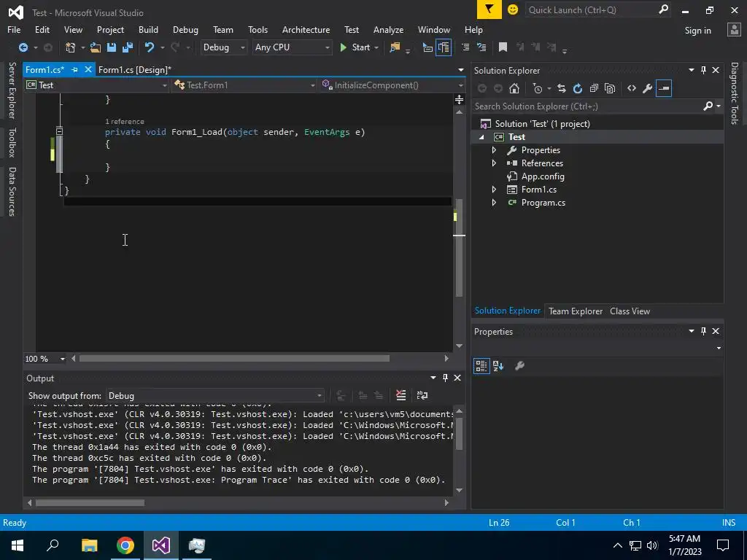747x560 pixels.
Task: Open the notifications flag icon
Action: 489,9
